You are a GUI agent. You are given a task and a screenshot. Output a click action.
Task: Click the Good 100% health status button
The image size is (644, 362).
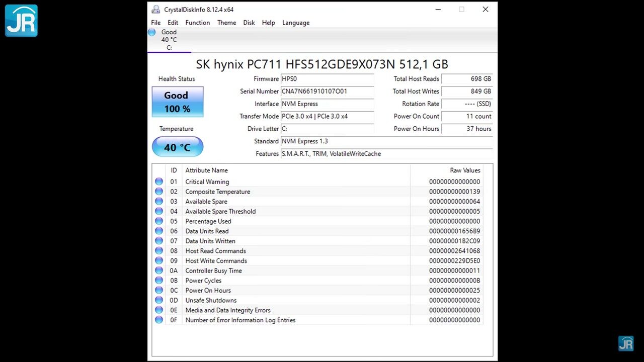[177, 102]
